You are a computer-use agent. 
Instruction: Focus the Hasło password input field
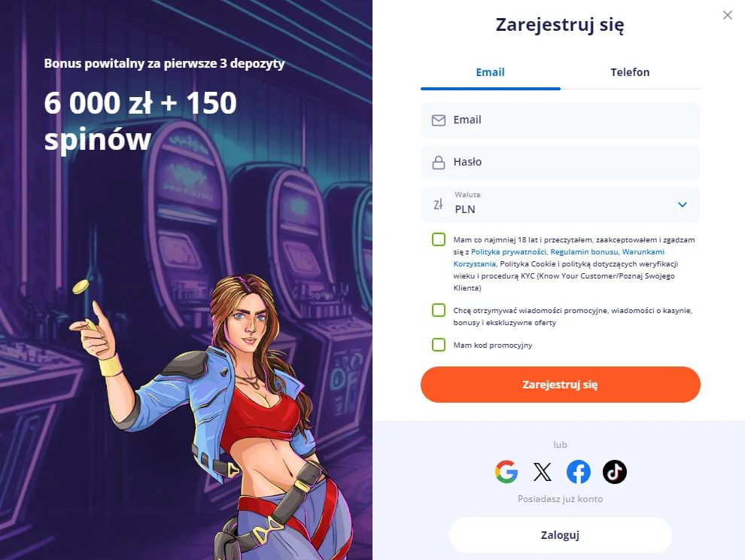560,162
